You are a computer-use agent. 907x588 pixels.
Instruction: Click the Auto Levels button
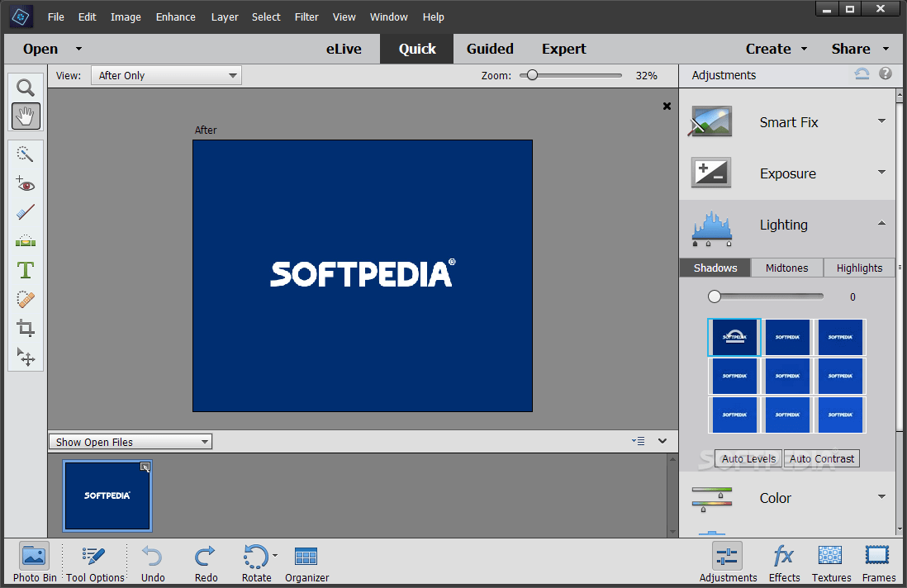748,458
